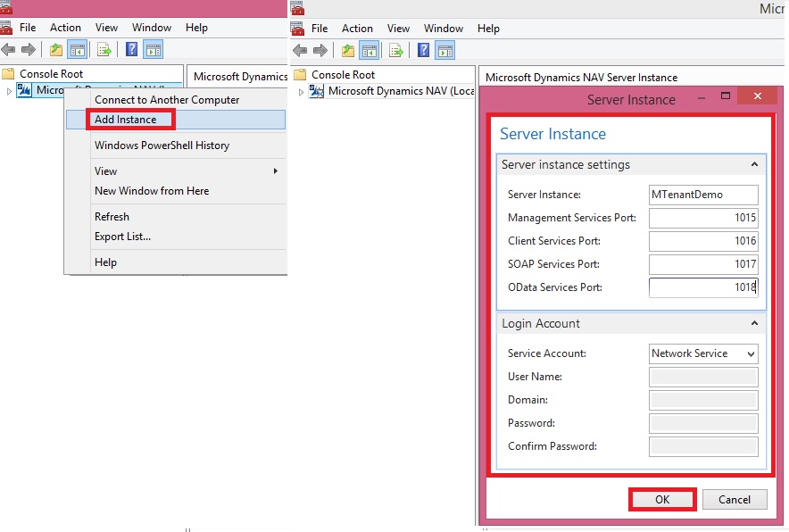Expand Microsoft Dynamics NAV node in right tree

302,91
